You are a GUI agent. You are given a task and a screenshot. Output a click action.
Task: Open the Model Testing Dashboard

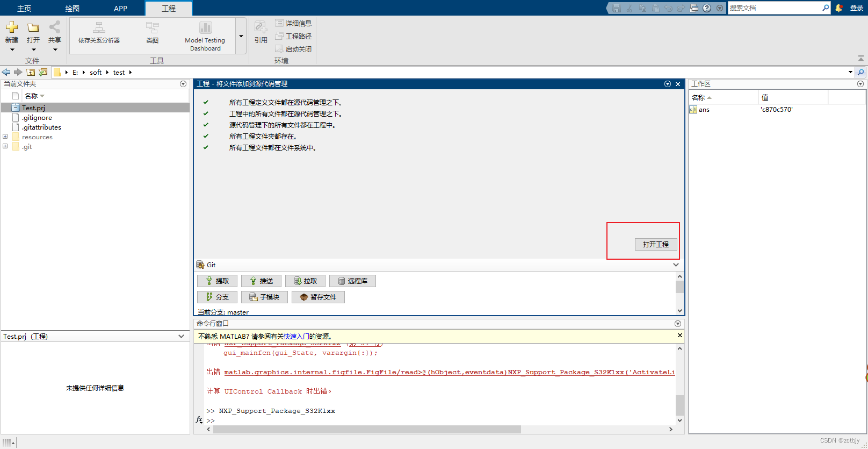[205, 36]
